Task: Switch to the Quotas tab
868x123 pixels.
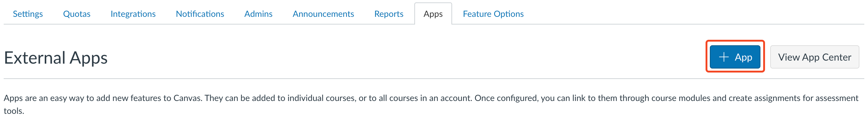Action: tap(77, 14)
